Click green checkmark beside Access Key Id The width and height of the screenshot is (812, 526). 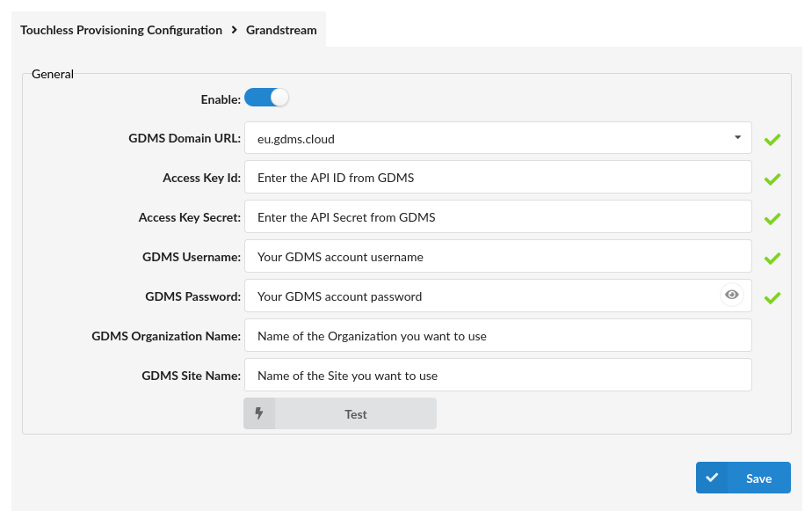[x=772, y=179]
